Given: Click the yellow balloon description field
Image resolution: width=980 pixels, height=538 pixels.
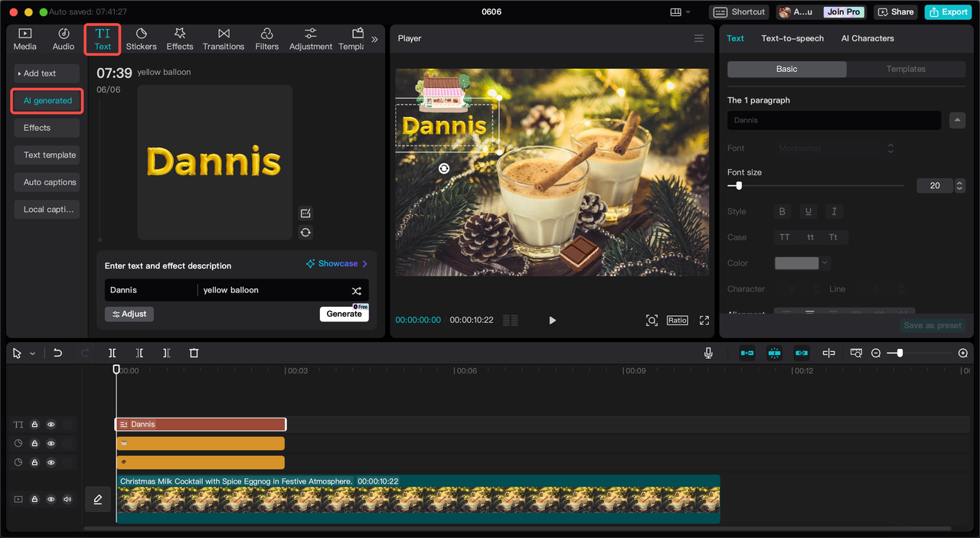Looking at the screenshot, I should click(272, 290).
